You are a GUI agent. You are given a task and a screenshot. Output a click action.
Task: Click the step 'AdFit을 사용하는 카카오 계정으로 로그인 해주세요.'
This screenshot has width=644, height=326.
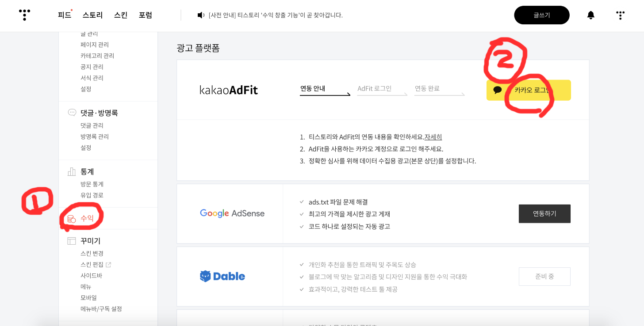tap(376, 149)
